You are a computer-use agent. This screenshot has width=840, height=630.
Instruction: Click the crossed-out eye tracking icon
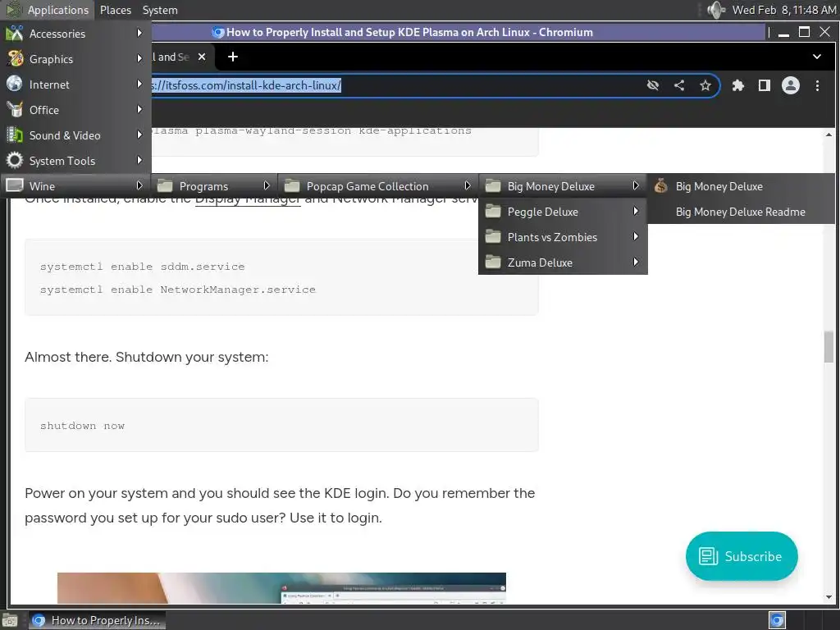pyautogui.click(x=652, y=85)
